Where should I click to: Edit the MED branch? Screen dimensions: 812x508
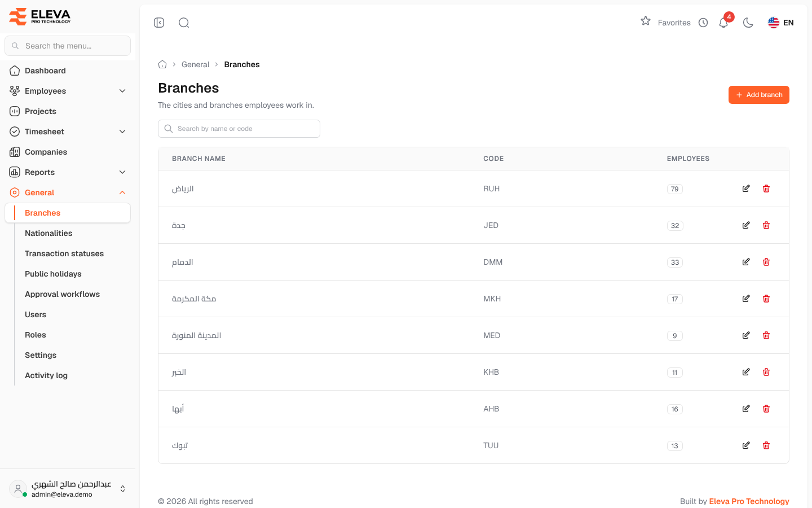pyautogui.click(x=746, y=335)
